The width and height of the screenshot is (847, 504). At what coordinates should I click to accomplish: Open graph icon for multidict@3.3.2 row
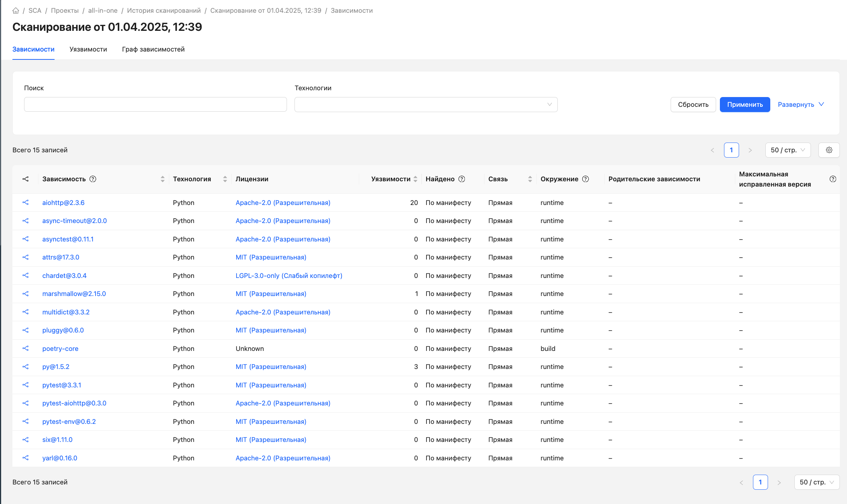(x=26, y=312)
